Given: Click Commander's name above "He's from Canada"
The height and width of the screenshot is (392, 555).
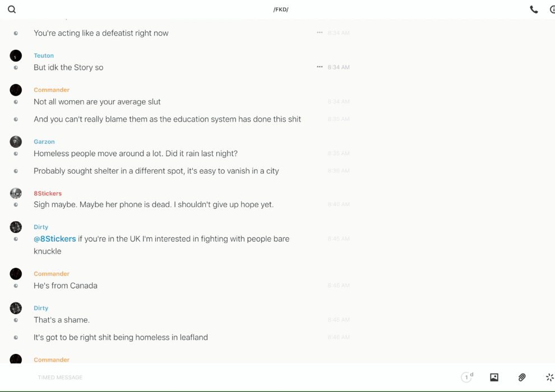Looking at the screenshot, I should (x=52, y=274).
